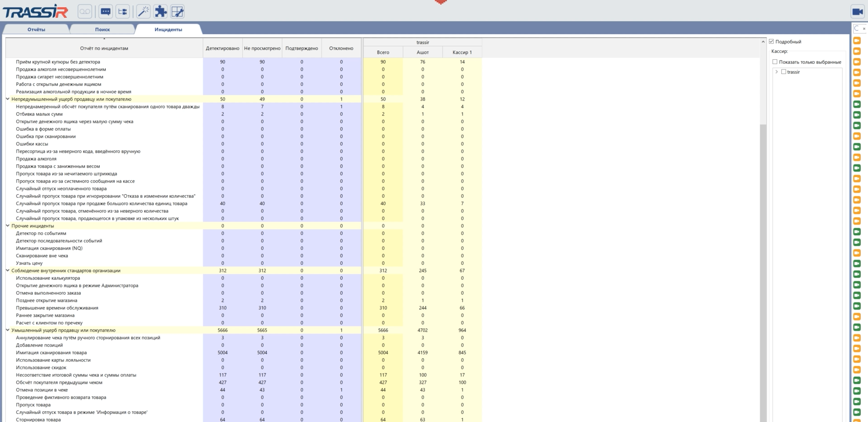This screenshot has height=422, width=868.
Task: Enable Показать только выбранные checkbox
Action: click(775, 62)
